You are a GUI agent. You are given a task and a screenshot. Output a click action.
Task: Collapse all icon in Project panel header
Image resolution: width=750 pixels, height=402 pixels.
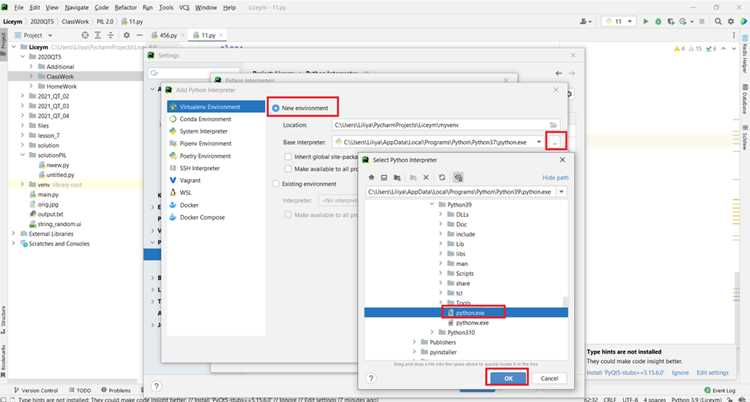pos(110,35)
